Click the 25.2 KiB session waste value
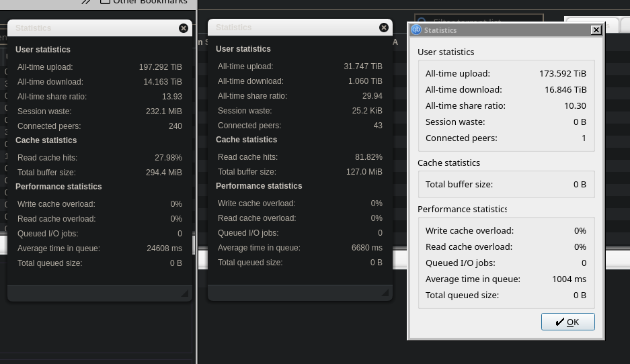Screen dimensions: 630x364 [x=367, y=110]
